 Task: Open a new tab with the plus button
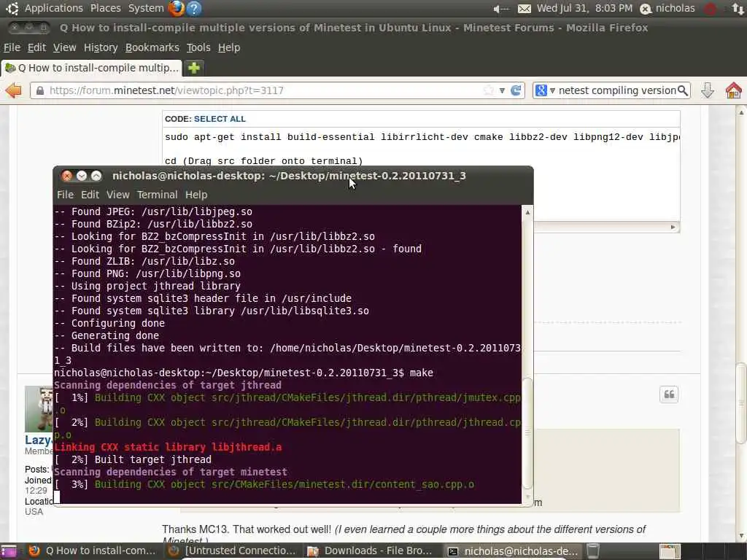pyautogui.click(x=194, y=68)
